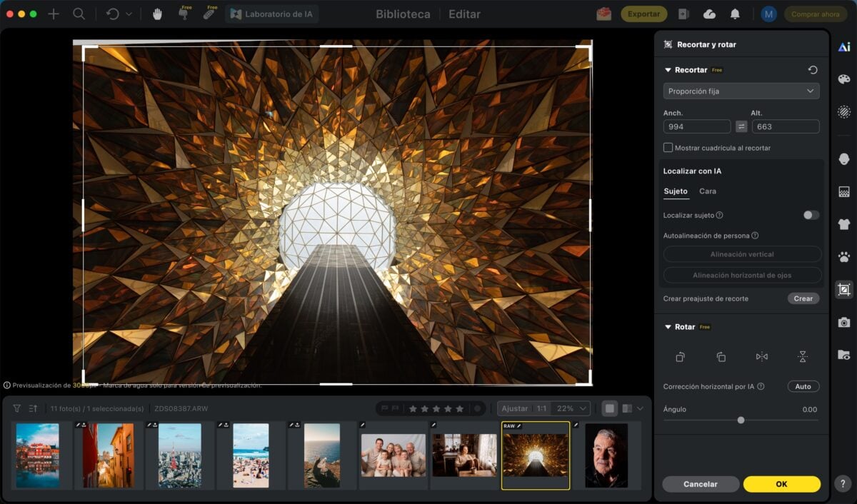Open the 22% zoom dropdown
Viewport: 857px width, 504px height.
point(572,408)
